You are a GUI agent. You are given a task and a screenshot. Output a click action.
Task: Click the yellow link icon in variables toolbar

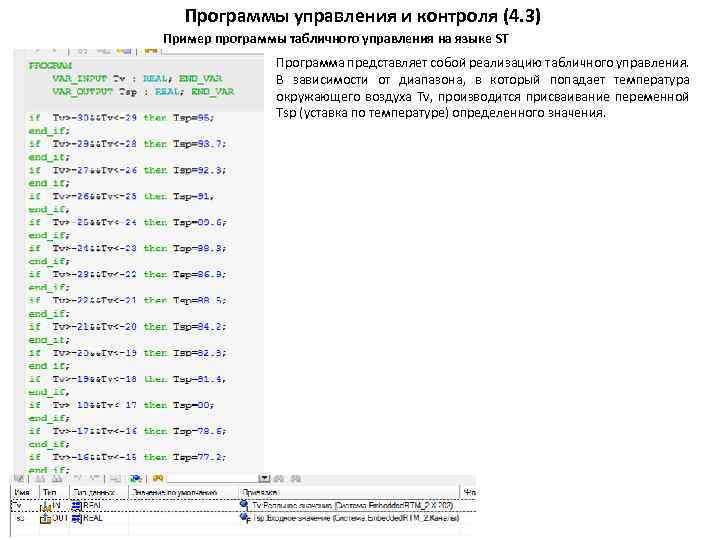(x=158, y=479)
